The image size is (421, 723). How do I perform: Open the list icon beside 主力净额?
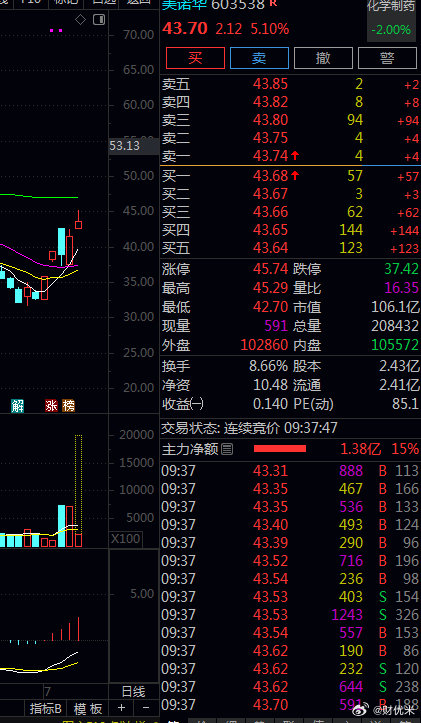pos(227,449)
